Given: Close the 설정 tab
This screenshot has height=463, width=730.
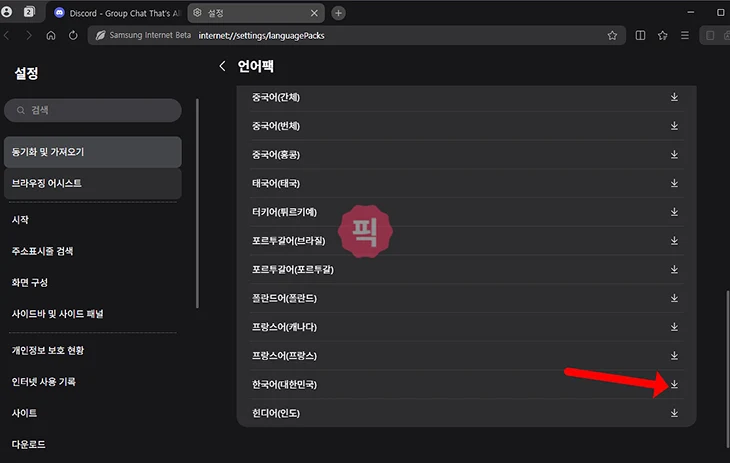Looking at the screenshot, I should pyautogui.click(x=314, y=13).
